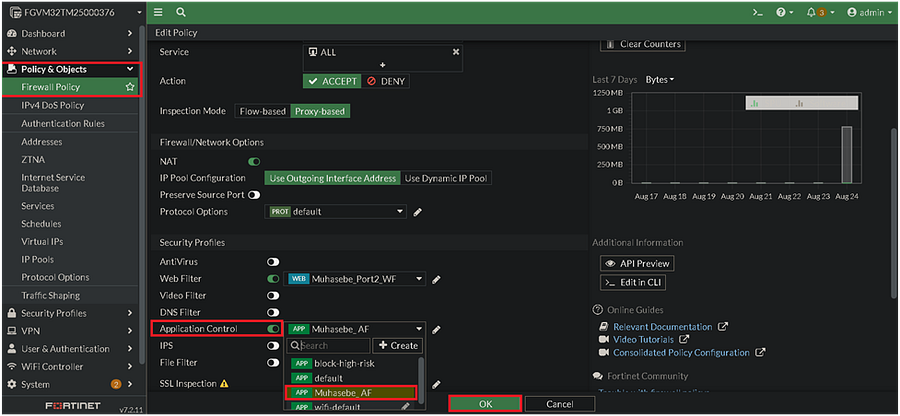Select the ACCEPT action
Image resolution: width=900 pixels, height=416 pixels.
click(332, 81)
